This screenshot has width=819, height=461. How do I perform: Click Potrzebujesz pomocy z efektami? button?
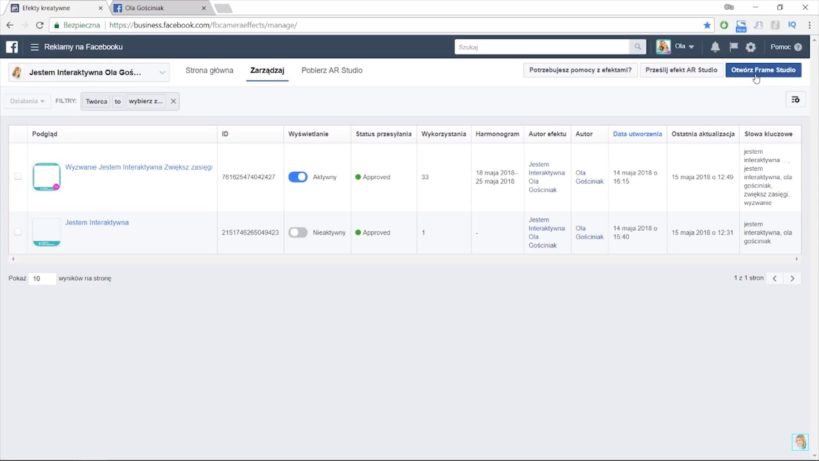tap(580, 70)
